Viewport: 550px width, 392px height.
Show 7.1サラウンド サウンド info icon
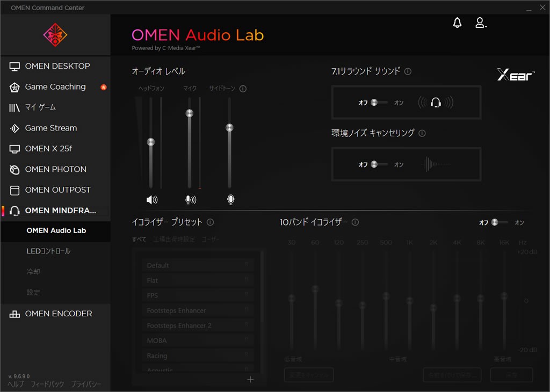point(408,71)
